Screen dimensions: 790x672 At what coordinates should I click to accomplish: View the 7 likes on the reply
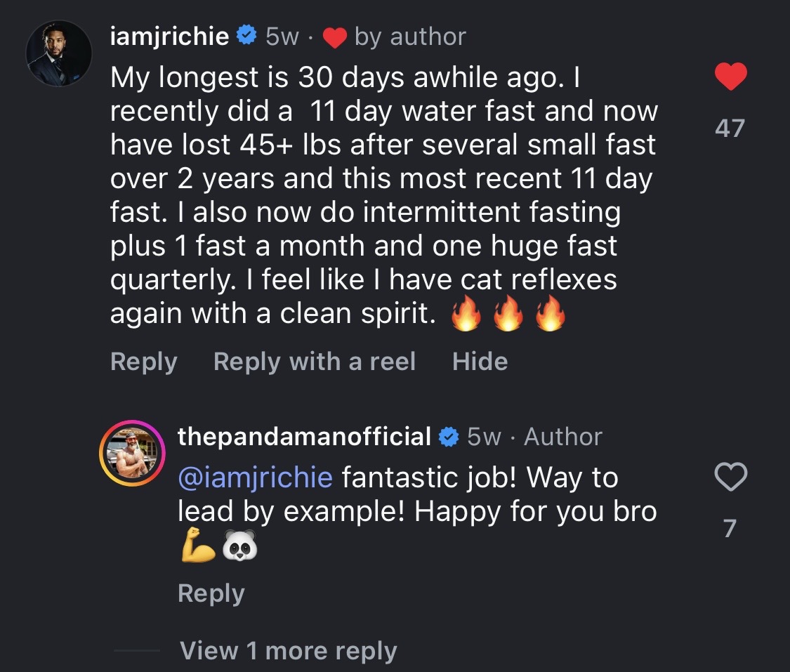coord(730,528)
